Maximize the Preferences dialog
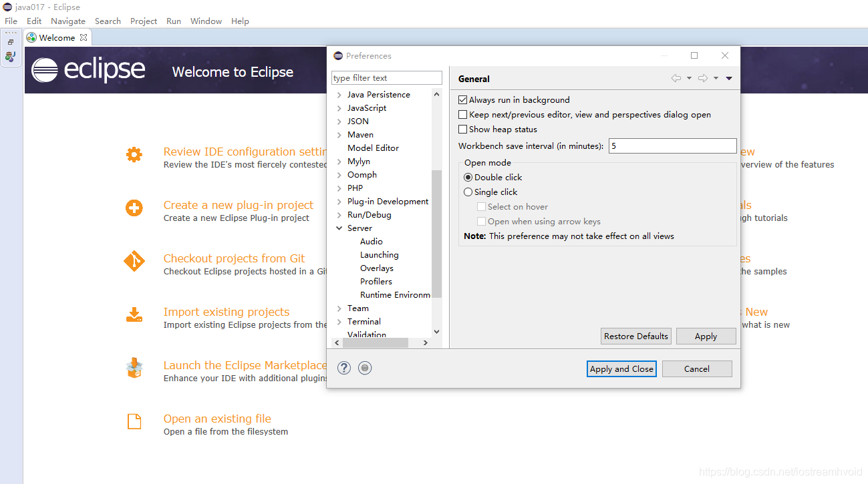This screenshot has height=484, width=868. [x=694, y=55]
